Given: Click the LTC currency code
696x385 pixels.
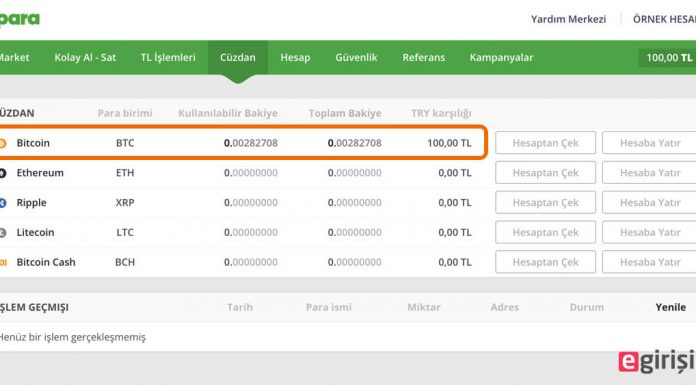Looking at the screenshot, I should pyautogui.click(x=125, y=232).
